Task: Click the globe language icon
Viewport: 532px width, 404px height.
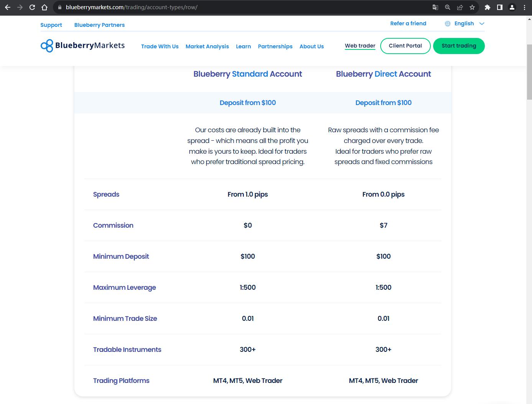Action: click(448, 24)
